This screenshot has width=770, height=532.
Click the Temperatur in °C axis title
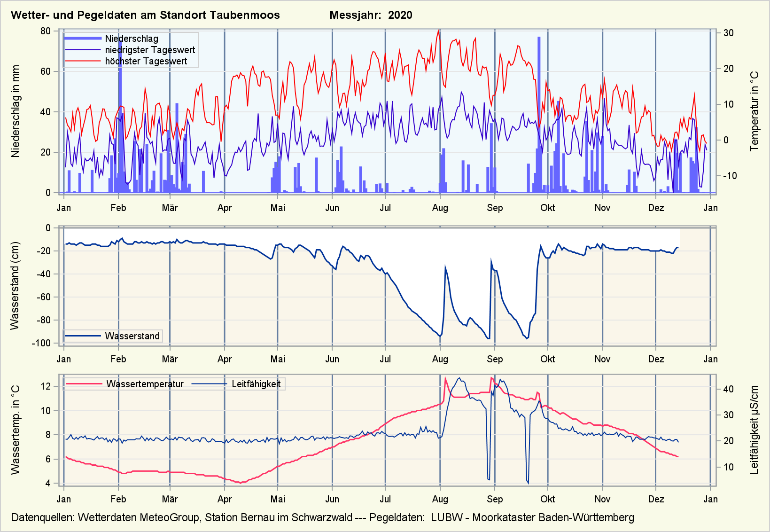point(754,111)
